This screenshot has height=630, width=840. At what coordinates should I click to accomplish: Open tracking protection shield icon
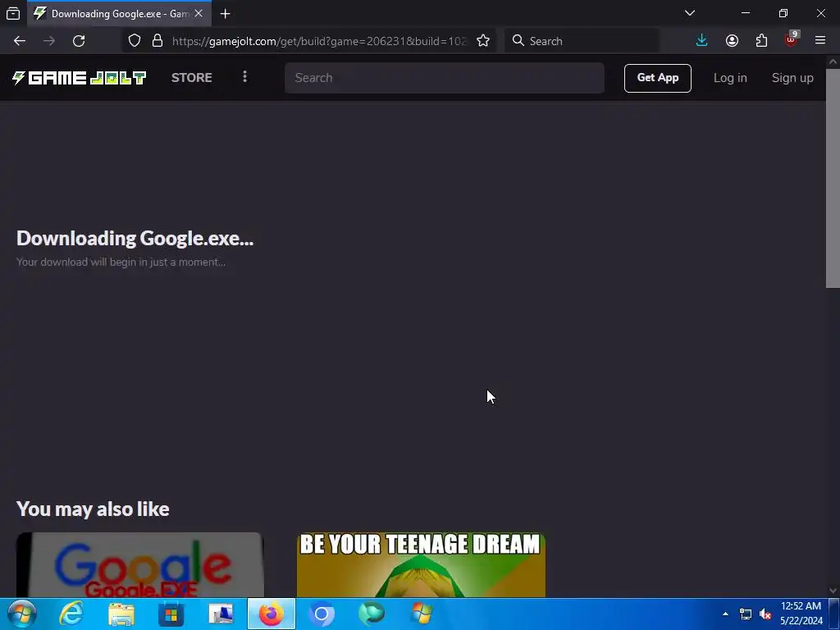[x=135, y=41]
